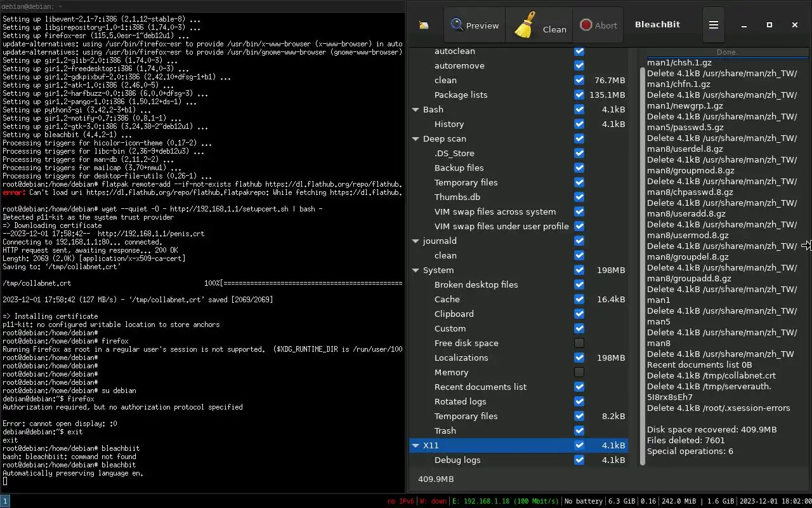Click the 8.2kB Temporary files size
The width and height of the screenshot is (812, 508).
pos(613,416)
